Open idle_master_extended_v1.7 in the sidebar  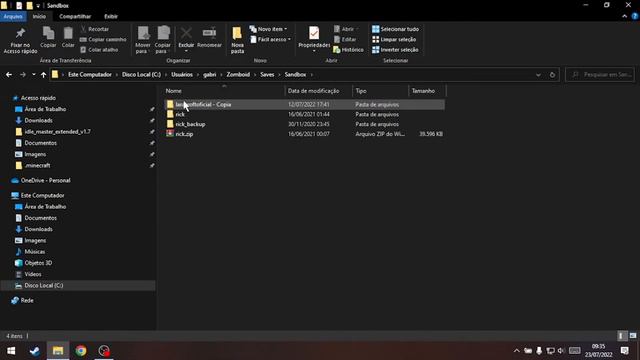[x=58, y=132]
